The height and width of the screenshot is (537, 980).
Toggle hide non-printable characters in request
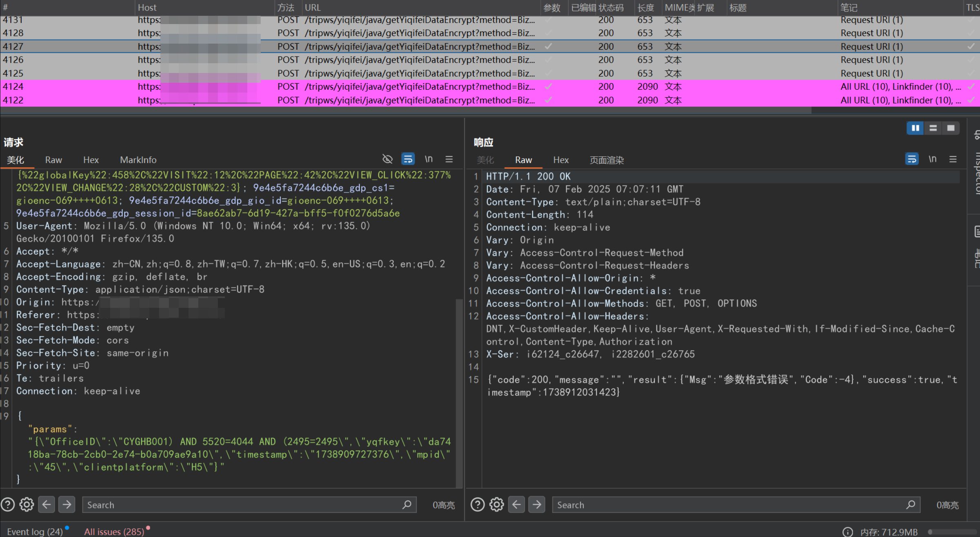[387, 159]
